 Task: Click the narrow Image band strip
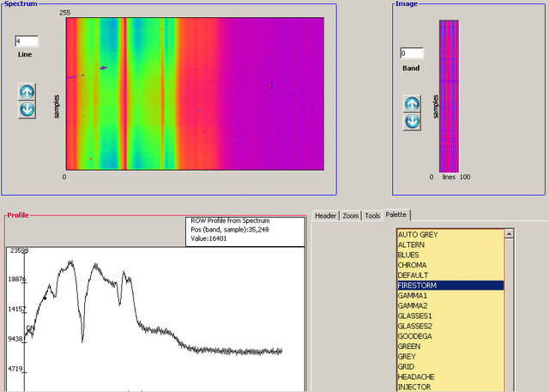click(x=449, y=96)
